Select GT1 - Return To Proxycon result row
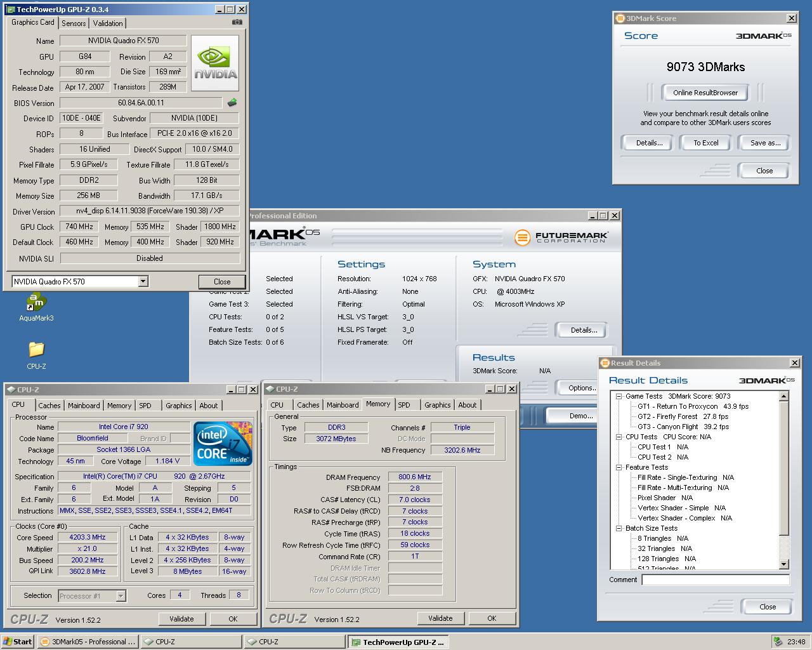The height and width of the screenshot is (650, 812). coord(693,406)
